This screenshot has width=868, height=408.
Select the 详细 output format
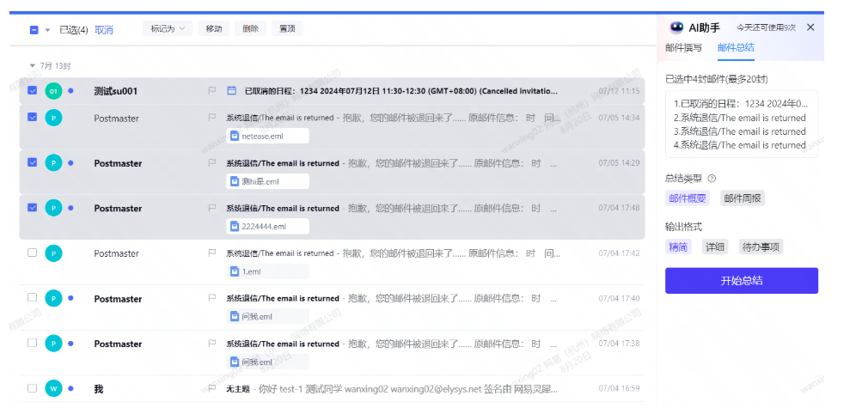point(715,247)
